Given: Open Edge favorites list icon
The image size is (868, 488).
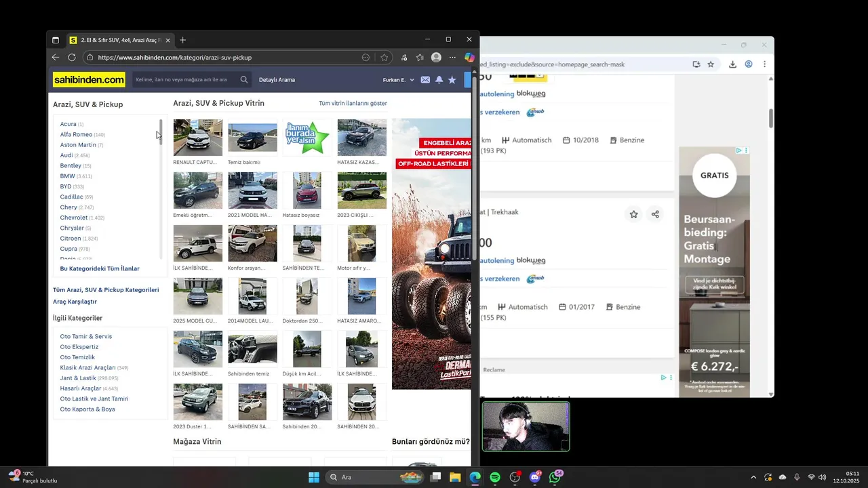Looking at the screenshot, I should (x=420, y=58).
